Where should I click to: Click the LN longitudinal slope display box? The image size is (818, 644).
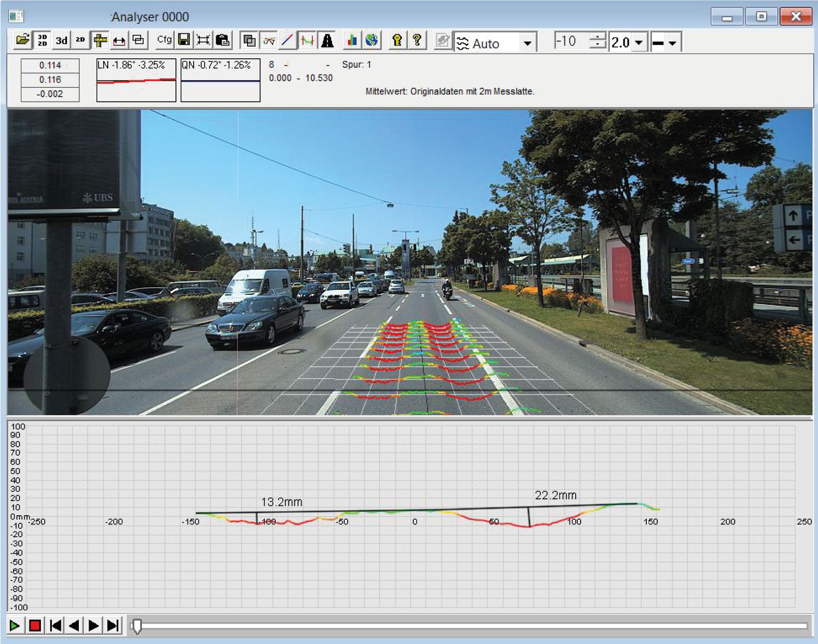click(x=136, y=80)
